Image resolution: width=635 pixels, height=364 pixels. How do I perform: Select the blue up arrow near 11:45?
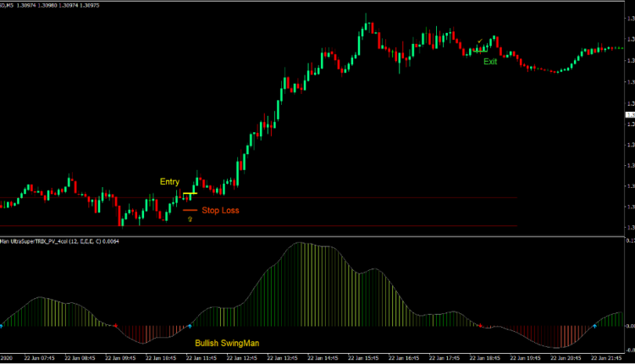click(x=190, y=325)
